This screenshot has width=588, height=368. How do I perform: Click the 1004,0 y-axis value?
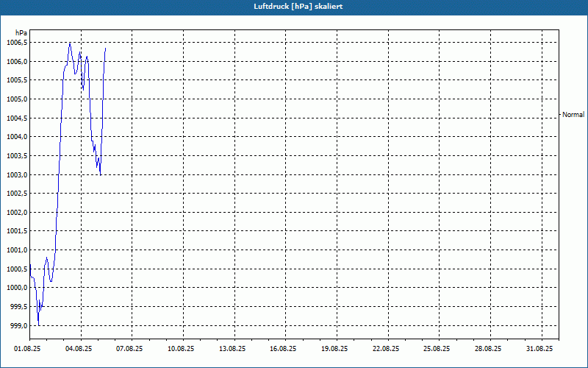coord(17,137)
